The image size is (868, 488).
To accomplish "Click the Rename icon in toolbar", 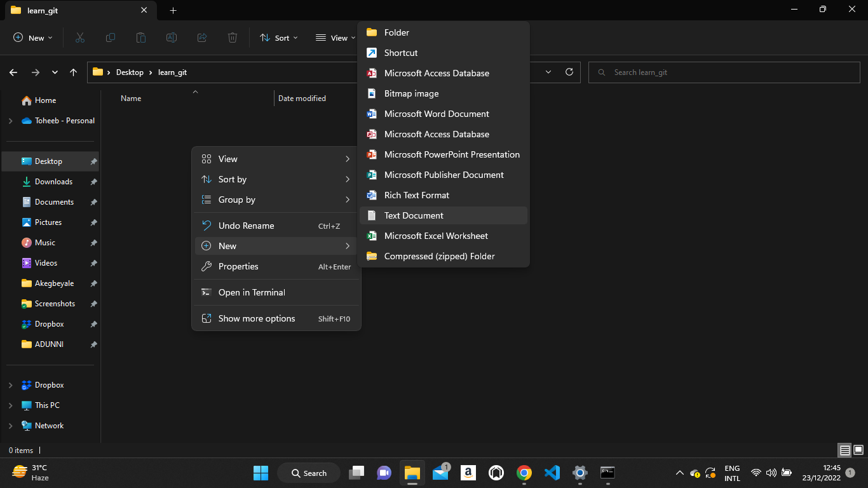I will 172,38.
